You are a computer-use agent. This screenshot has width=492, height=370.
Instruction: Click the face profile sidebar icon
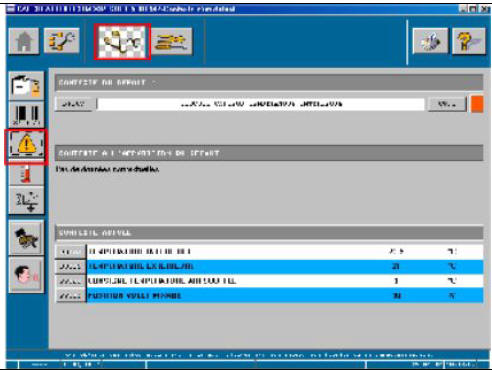pyautogui.click(x=26, y=275)
